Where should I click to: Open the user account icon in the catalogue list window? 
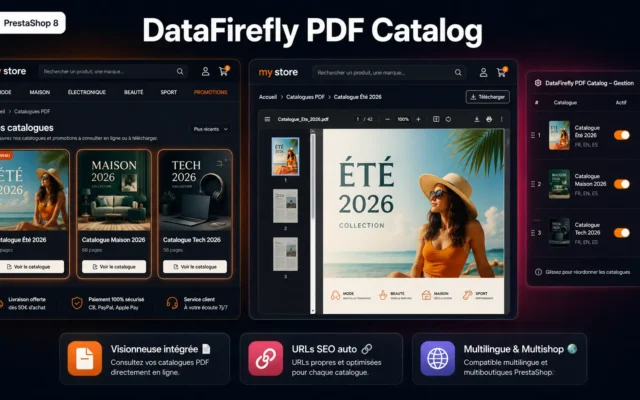[x=205, y=71]
